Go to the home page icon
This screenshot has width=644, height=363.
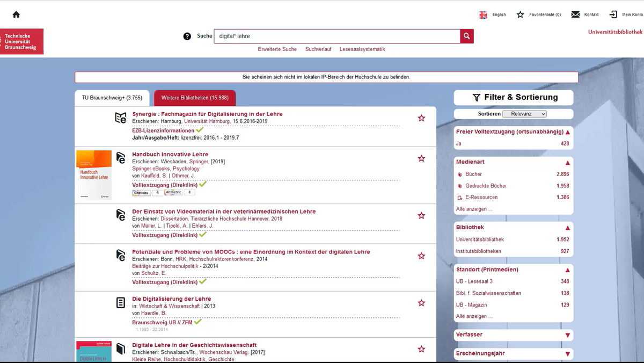click(x=16, y=14)
